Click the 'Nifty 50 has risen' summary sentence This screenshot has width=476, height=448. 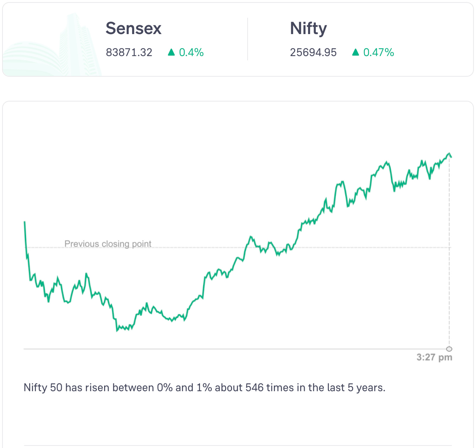(204, 387)
